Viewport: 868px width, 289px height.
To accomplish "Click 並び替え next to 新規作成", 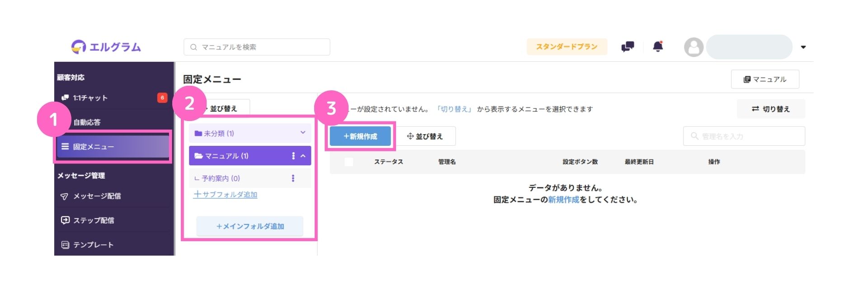I will 425,136.
